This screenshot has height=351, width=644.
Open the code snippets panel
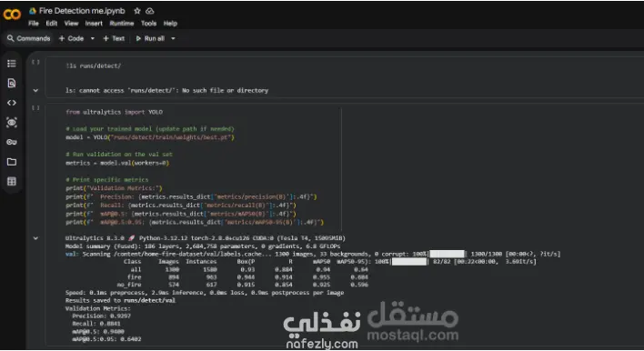click(12, 103)
